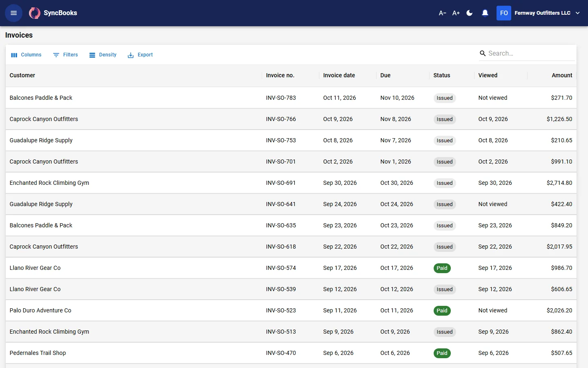Select invoice number INV-SO-783
Viewport: 588px width, 368px height.
point(281,98)
